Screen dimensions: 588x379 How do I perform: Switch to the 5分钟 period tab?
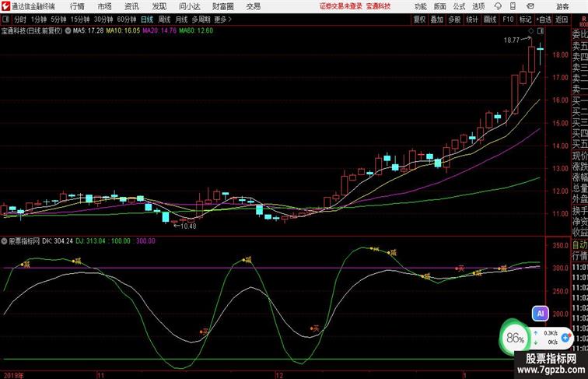pos(58,19)
